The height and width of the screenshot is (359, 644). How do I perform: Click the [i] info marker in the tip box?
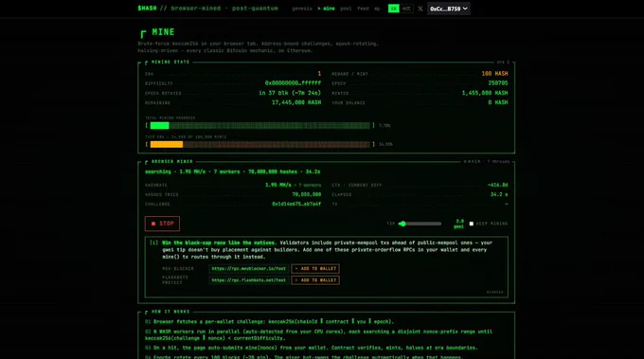click(x=153, y=242)
